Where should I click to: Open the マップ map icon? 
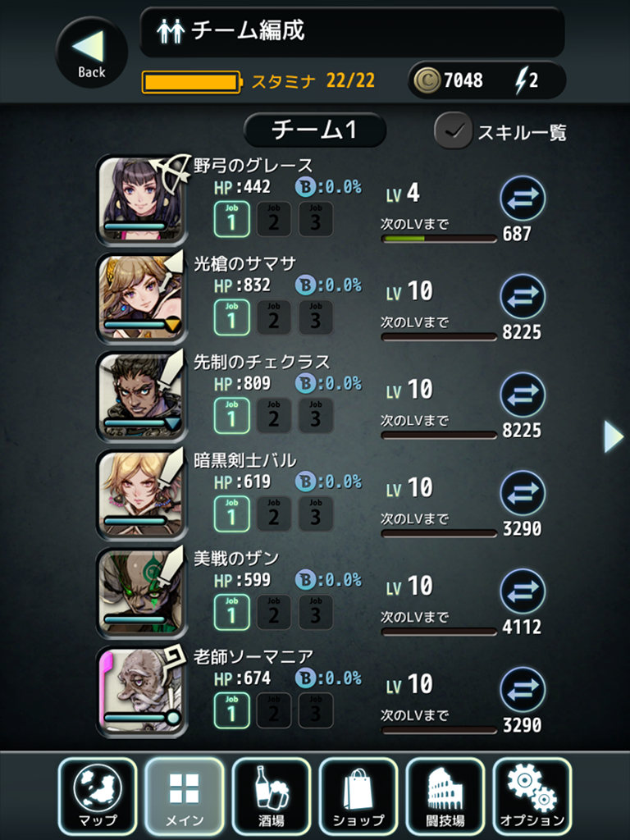pyautogui.click(x=98, y=796)
